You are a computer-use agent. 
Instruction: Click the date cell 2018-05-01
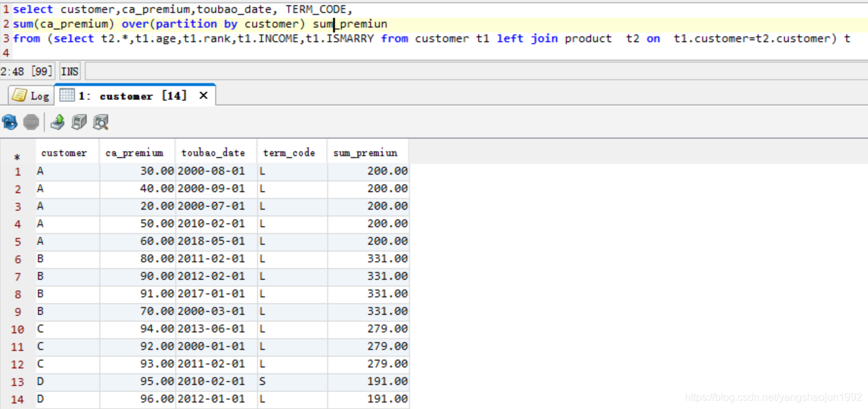(216, 242)
